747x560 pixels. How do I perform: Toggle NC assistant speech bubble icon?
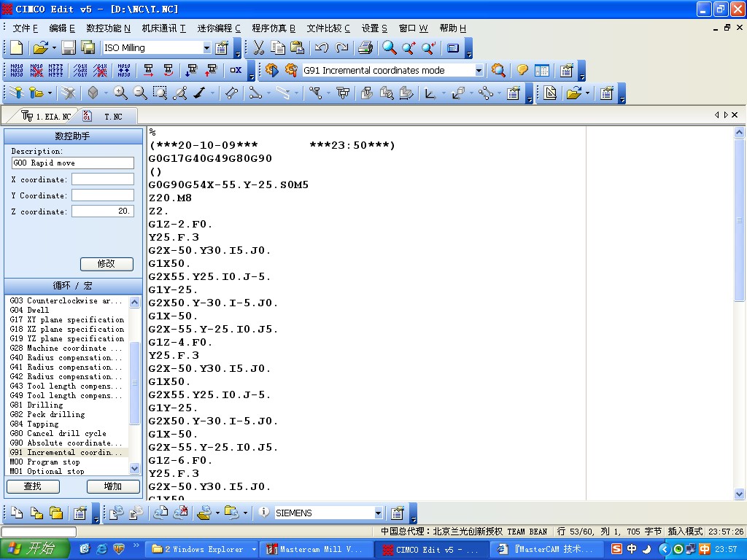tap(522, 71)
